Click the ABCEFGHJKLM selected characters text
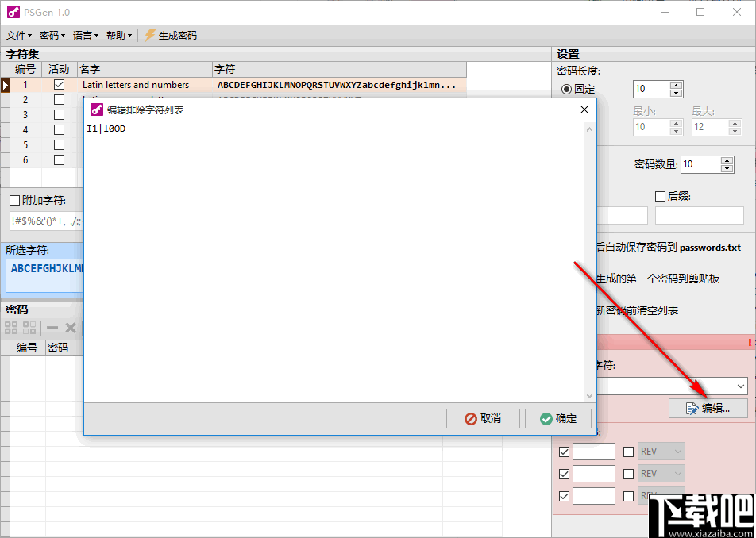The image size is (756, 538). [48, 268]
